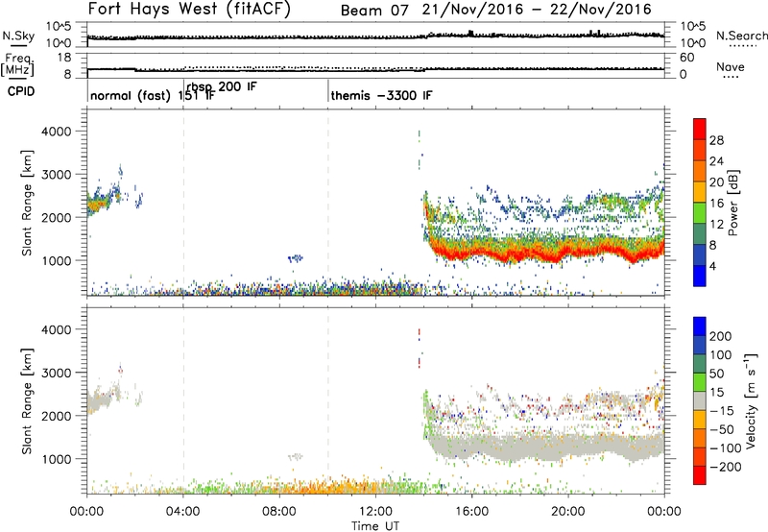Screen dimensions: 768x532
Task: Click the 'Power [dB]' colorbar label
Action: pyautogui.click(x=732, y=203)
